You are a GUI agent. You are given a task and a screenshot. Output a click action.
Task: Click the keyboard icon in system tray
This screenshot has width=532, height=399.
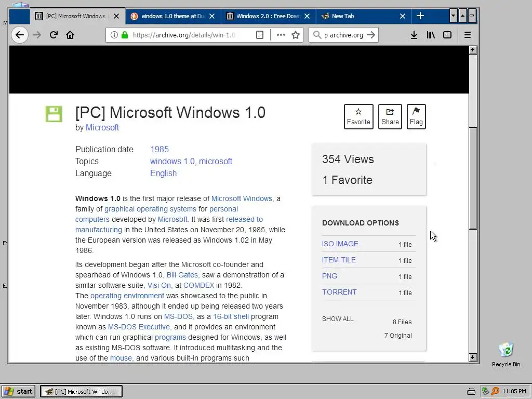pos(471,392)
